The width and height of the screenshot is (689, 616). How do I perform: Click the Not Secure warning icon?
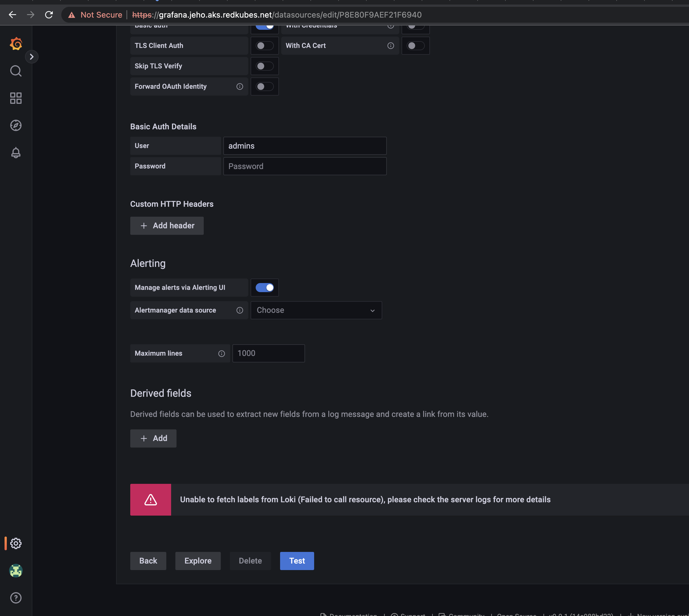[72, 15]
